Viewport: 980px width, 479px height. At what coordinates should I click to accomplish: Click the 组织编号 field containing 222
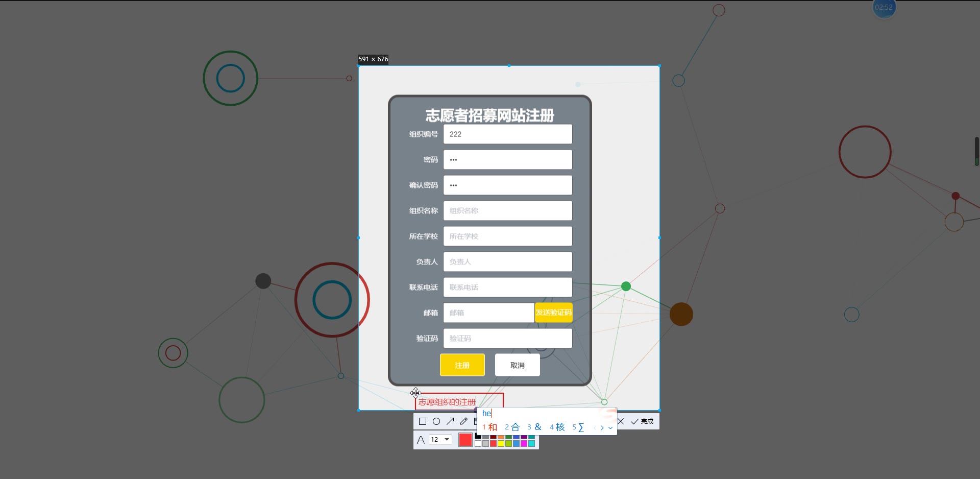(x=508, y=134)
